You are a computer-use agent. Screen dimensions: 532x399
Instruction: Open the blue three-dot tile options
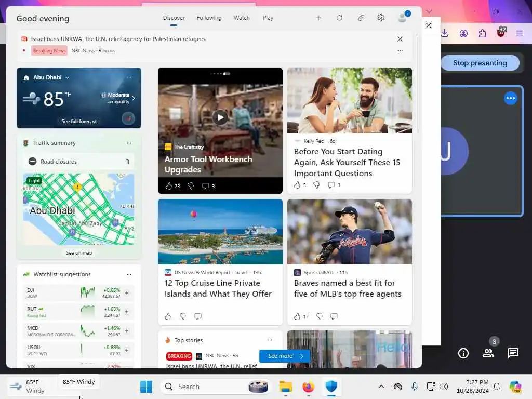pyautogui.click(x=510, y=98)
